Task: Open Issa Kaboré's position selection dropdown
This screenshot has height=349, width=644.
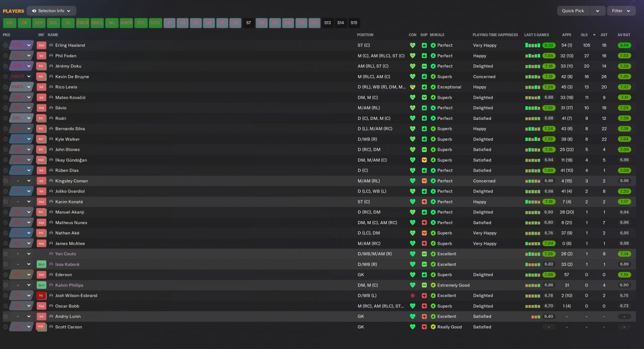Action: coord(22,264)
